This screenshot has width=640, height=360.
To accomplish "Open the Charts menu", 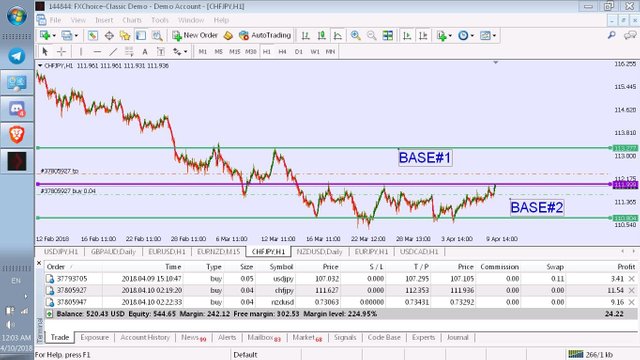I will click(x=132, y=20).
